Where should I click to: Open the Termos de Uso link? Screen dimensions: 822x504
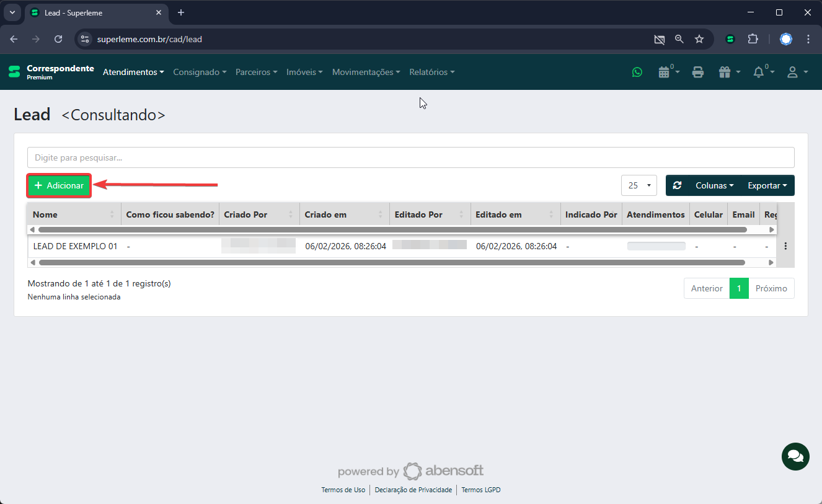click(x=343, y=490)
